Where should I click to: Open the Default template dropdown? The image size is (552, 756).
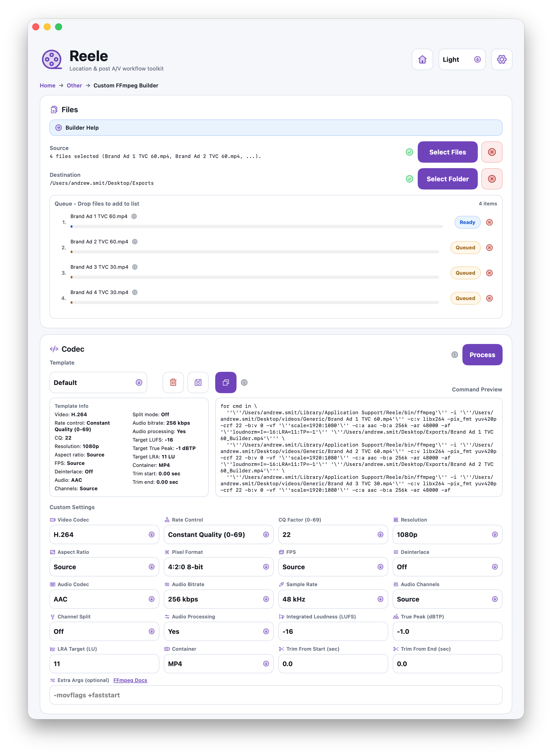(98, 382)
